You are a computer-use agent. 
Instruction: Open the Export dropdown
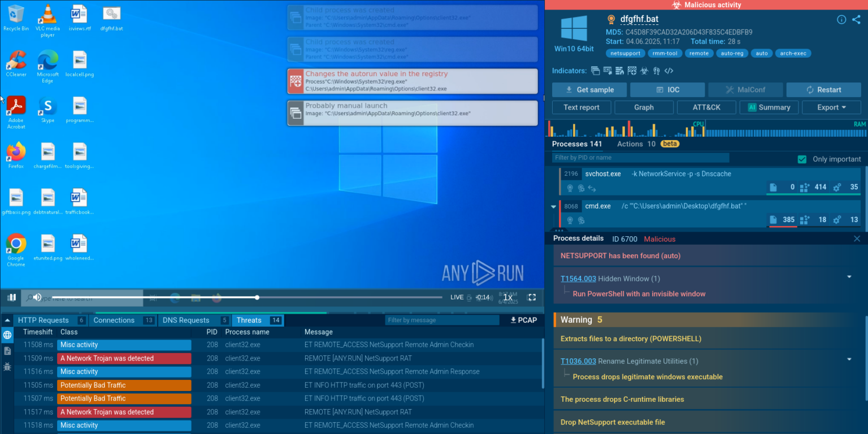tap(831, 107)
